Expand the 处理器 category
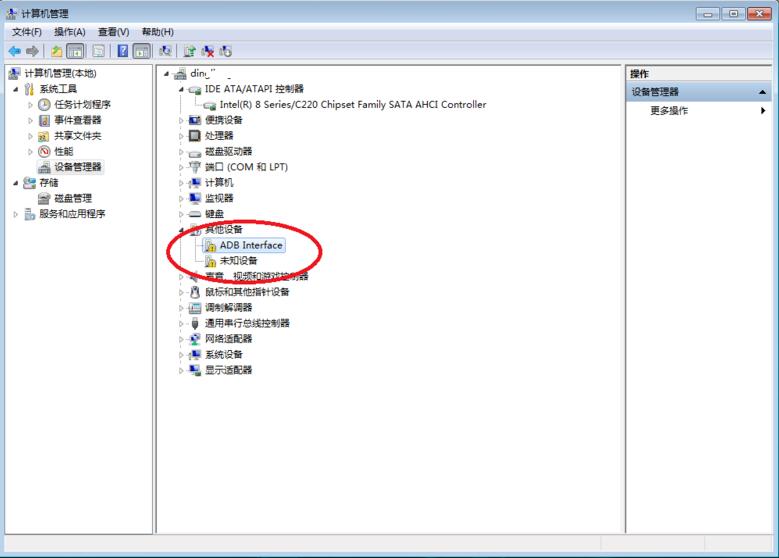Viewport: 779px width, 558px height. 181,136
